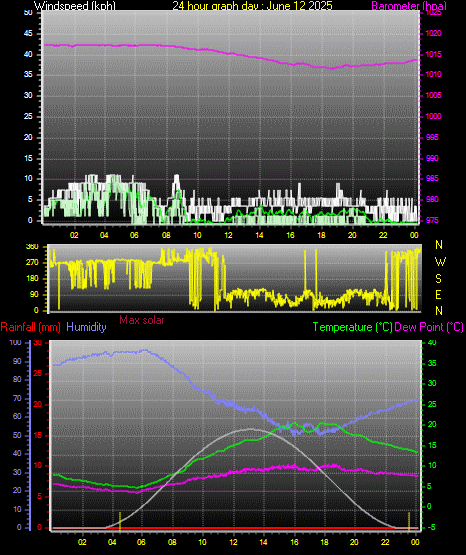Click the 24 hour graph day title
The image size is (466, 555).
click(x=252, y=5)
